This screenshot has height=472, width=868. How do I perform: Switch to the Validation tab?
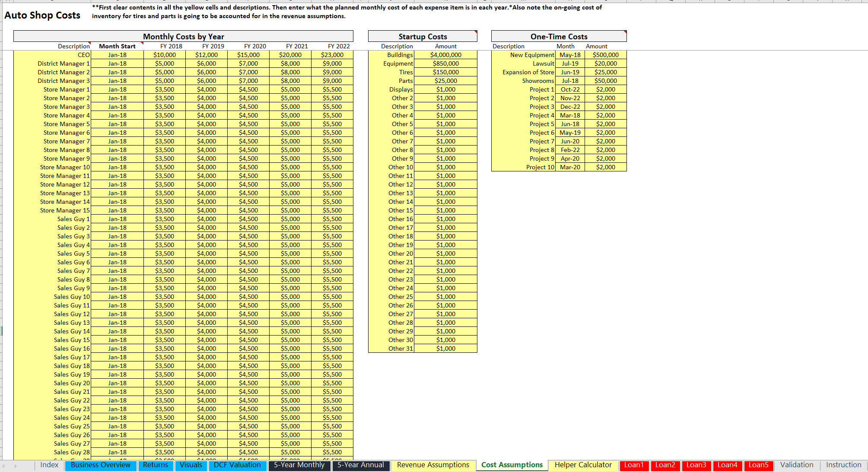797,465
